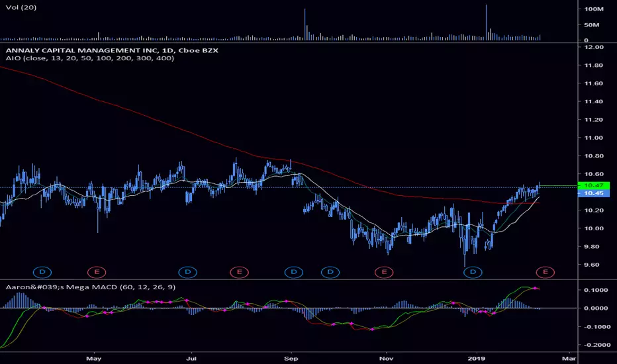Click the 0.0000 MACD axis label
617x364 pixels.
point(597,308)
